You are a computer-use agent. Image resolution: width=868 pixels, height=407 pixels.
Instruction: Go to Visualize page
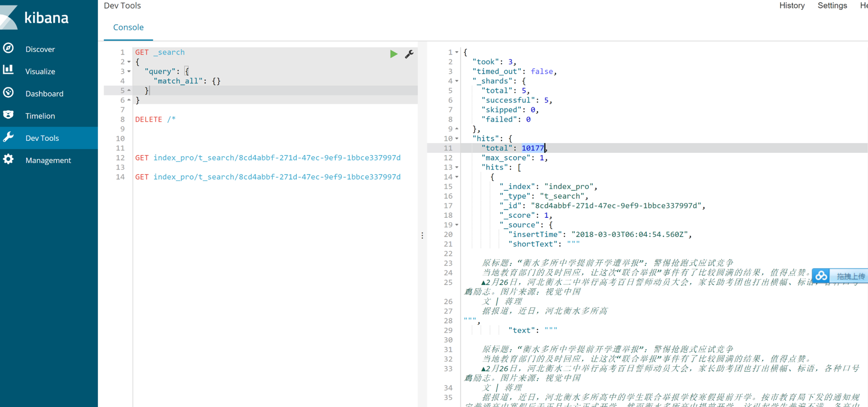point(40,71)
